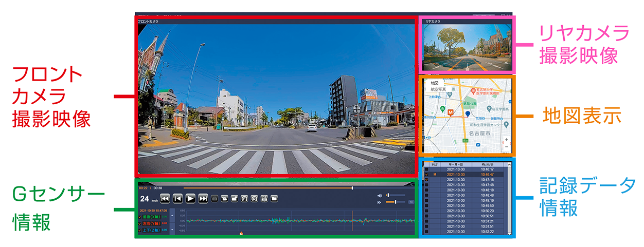
Task: Switch the map to 地図 view
Action: [434, 82]
